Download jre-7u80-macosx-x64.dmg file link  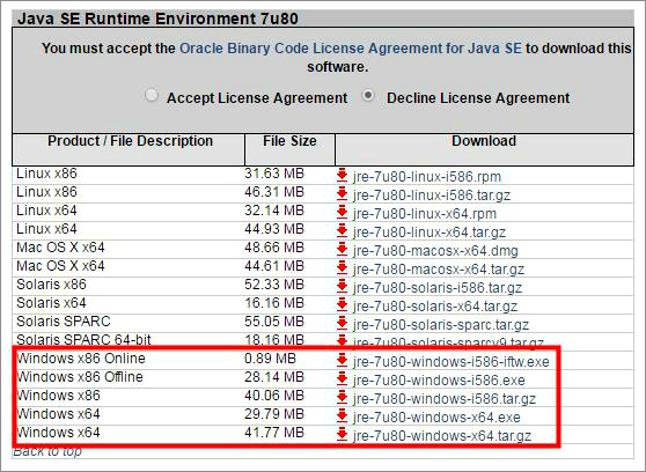(435, 251)
